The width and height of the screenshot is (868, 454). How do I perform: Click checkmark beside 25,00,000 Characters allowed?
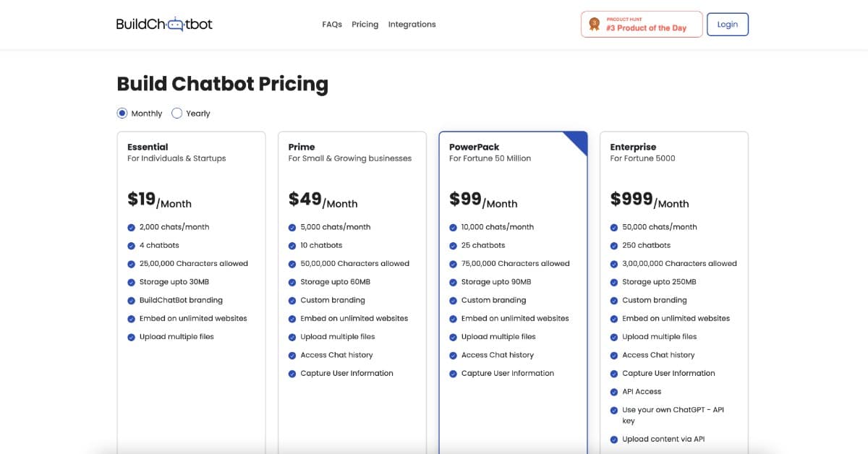tap(132, 264)
